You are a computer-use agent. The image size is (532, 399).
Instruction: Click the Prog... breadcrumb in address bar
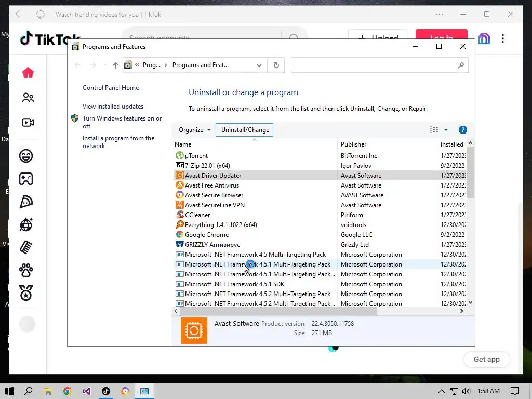(x=151, y=65)
